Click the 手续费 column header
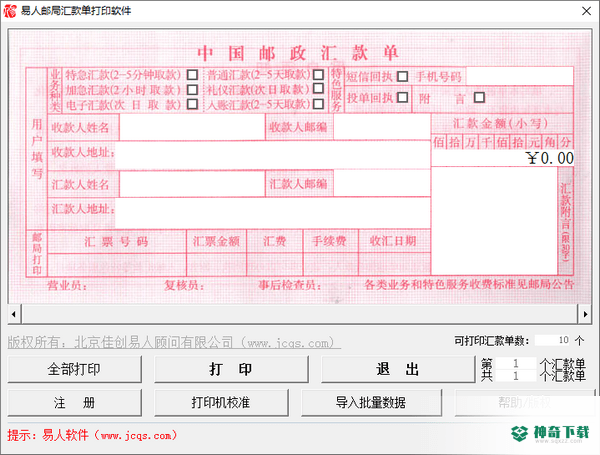600x455 pixels. (x=329, y=241)
